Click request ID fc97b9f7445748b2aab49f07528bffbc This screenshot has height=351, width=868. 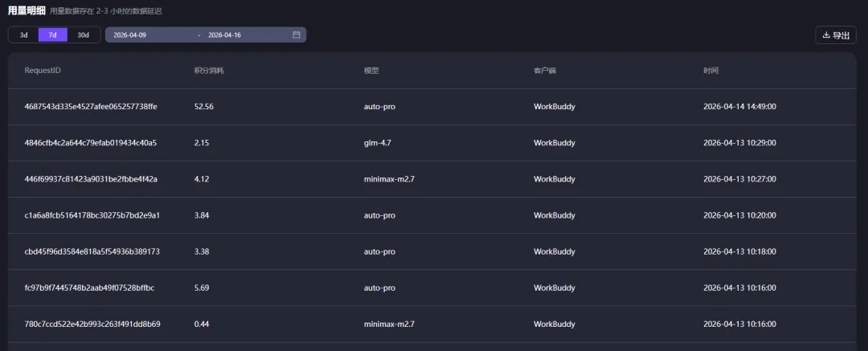pos(90,288)
